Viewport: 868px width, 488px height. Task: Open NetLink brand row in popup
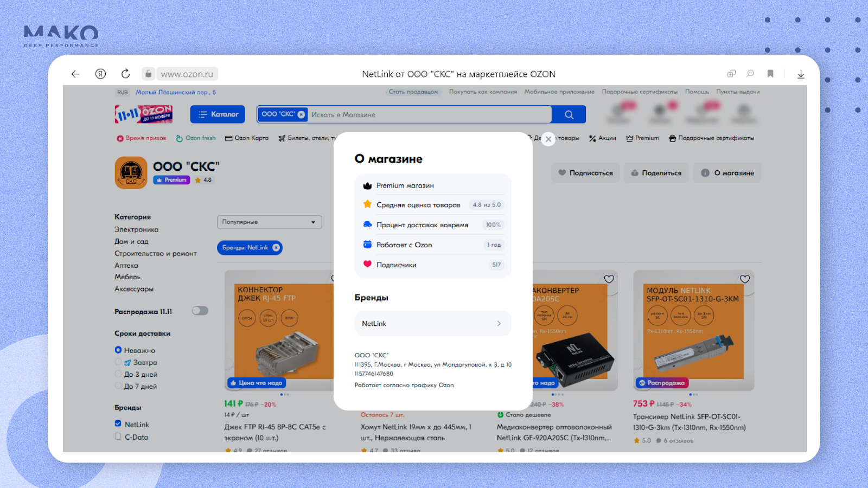[433, 324]
